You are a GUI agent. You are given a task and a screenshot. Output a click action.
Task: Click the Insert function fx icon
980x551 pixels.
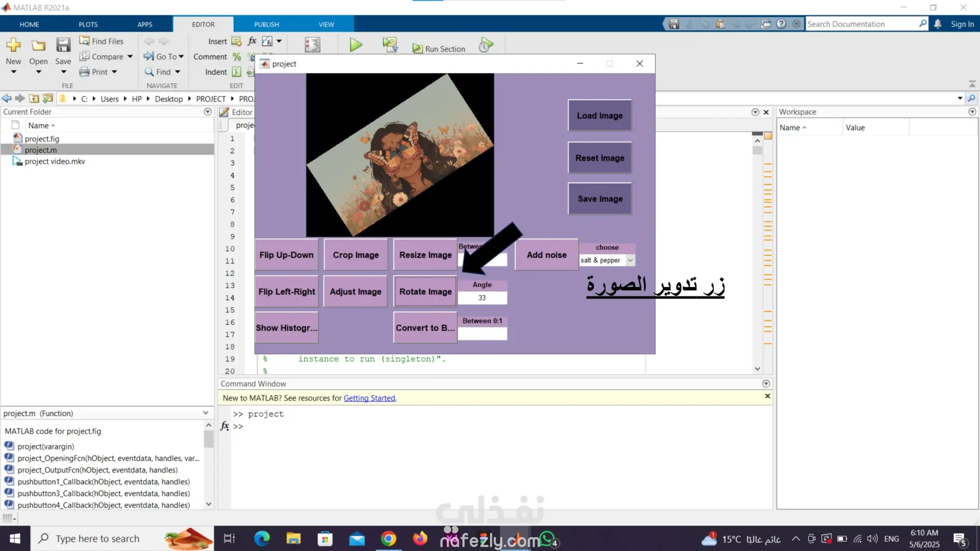point(252,41)
